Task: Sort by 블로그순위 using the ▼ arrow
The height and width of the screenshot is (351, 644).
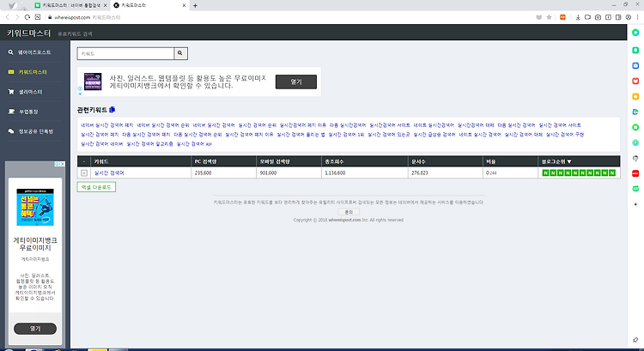Action: [569, 161]
